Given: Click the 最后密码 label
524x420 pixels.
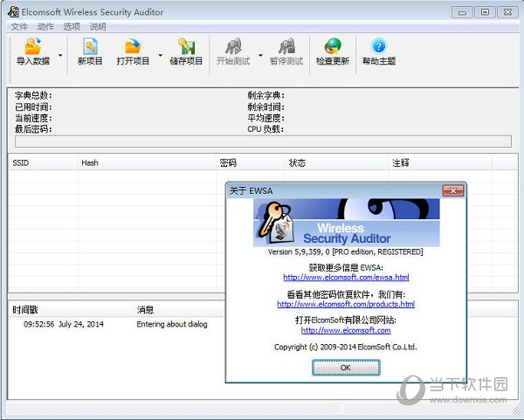Looking at the screenshot, I should [33, 129].
